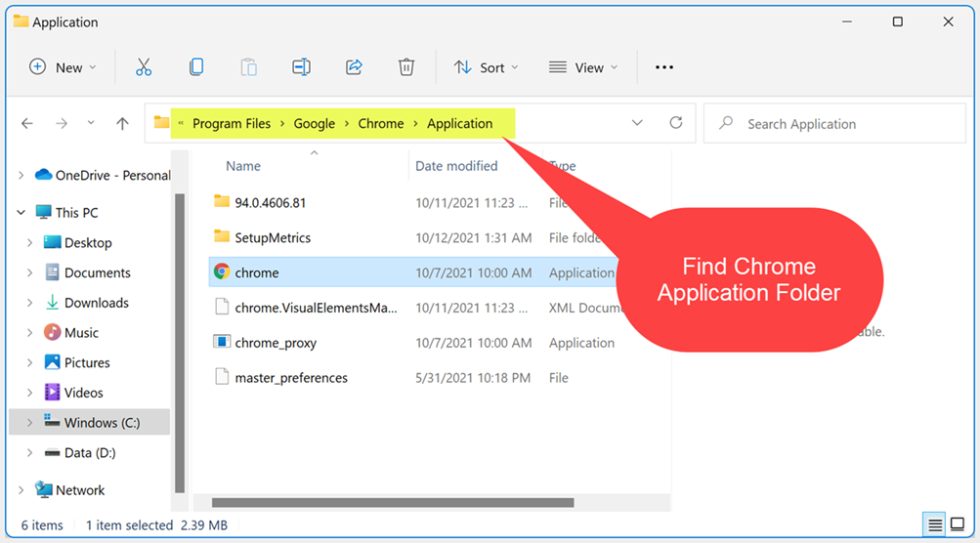Expand the Windows (C:) tree node
The width and height of the screenshot is (980, 543).
pos(29,423)
